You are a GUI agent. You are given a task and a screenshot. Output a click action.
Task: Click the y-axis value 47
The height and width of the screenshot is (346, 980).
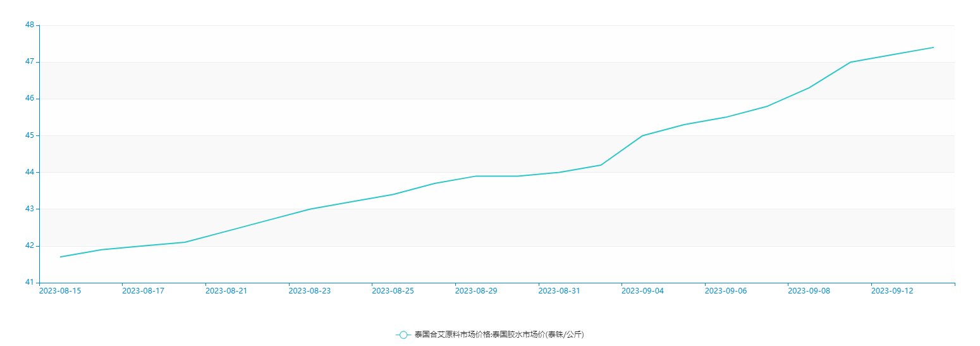point(30,62)
